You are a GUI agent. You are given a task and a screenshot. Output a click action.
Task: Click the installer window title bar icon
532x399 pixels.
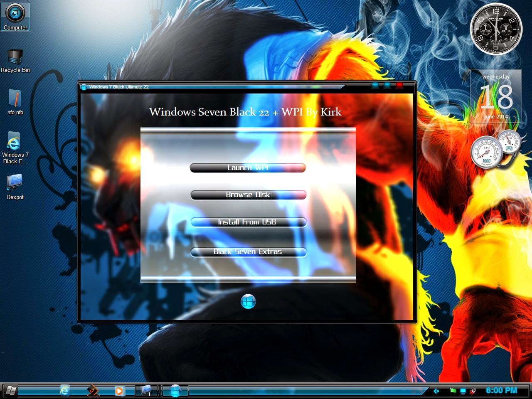click(84, 87)
